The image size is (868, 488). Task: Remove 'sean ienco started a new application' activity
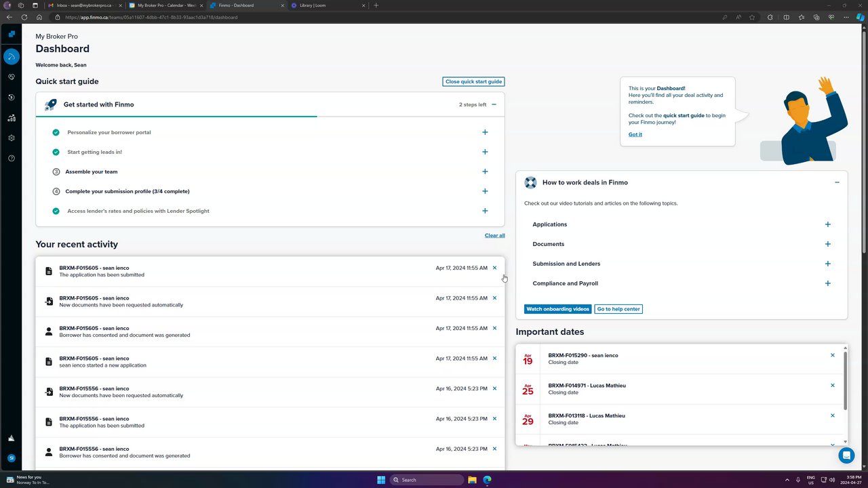click(x=494, y=359)
